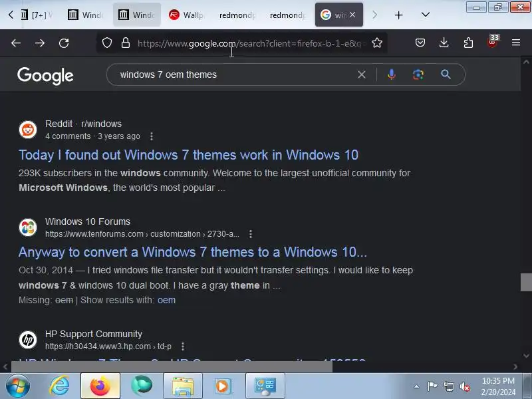Go to the Google home logo
The image size is (532, 399).
pyautogui.click(x=45, y=76)
